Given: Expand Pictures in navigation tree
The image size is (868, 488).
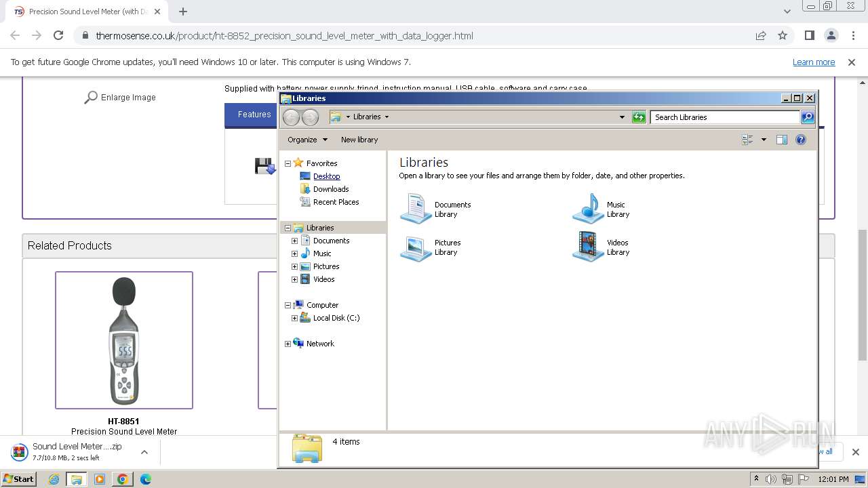Looking at the screenshot, I should [294, 266].
